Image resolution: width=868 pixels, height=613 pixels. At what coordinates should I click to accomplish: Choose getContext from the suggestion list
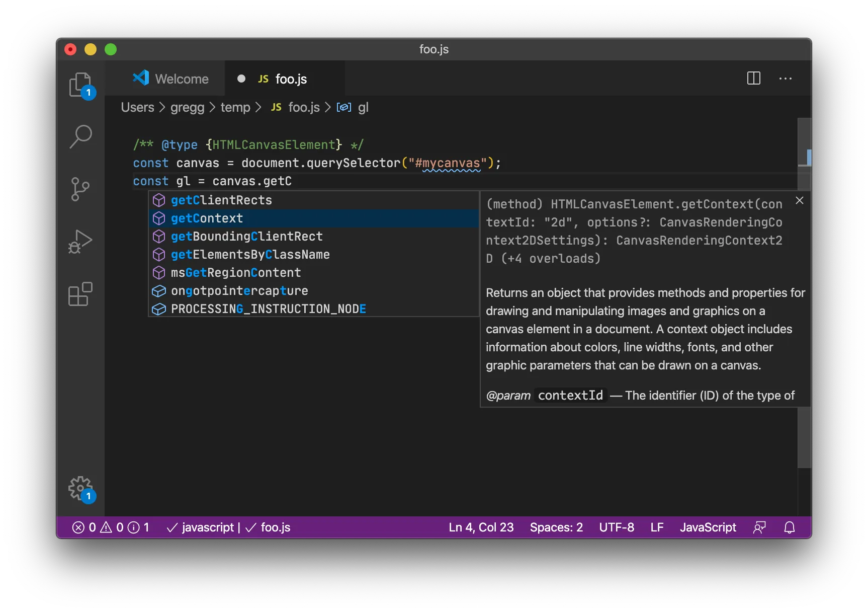[x=207, y=218]
